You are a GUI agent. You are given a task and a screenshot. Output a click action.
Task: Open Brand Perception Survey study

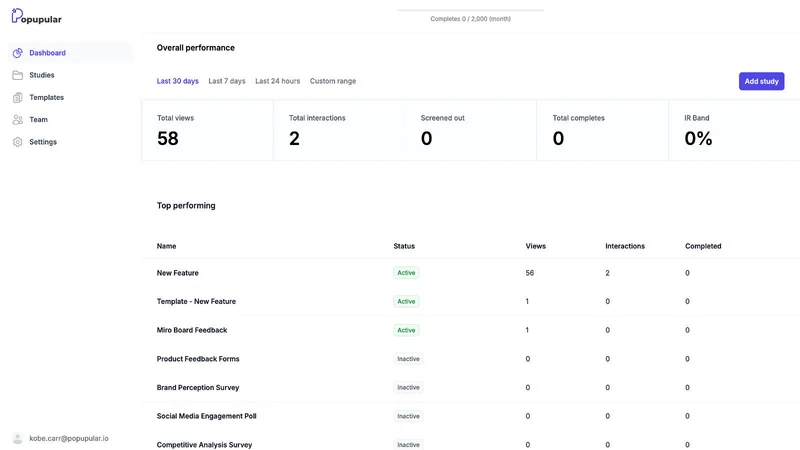point(198,388)
